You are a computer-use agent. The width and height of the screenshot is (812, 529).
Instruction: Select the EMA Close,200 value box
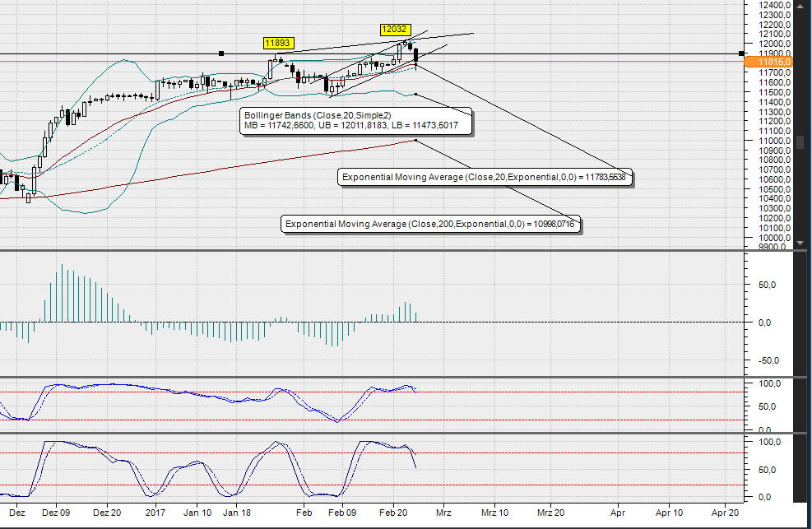point(430,224)
